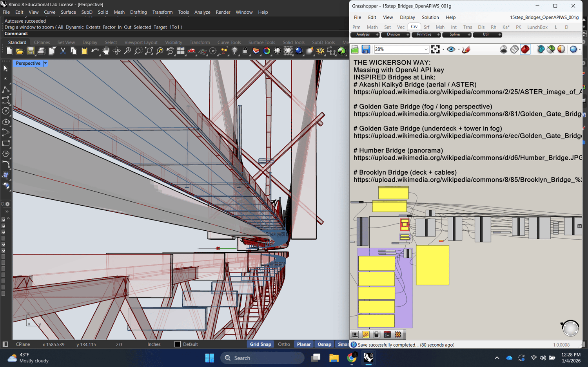The image size is (588, 367).
Task: Click the Grasshopper zoom extents frame icon
Action: click(435, 49)
